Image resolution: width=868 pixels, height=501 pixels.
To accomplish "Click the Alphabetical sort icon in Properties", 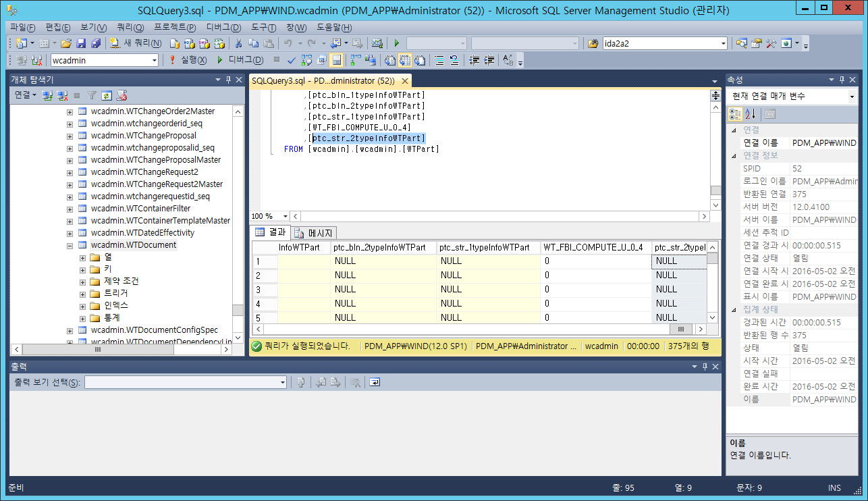I will tap(750, 113).
